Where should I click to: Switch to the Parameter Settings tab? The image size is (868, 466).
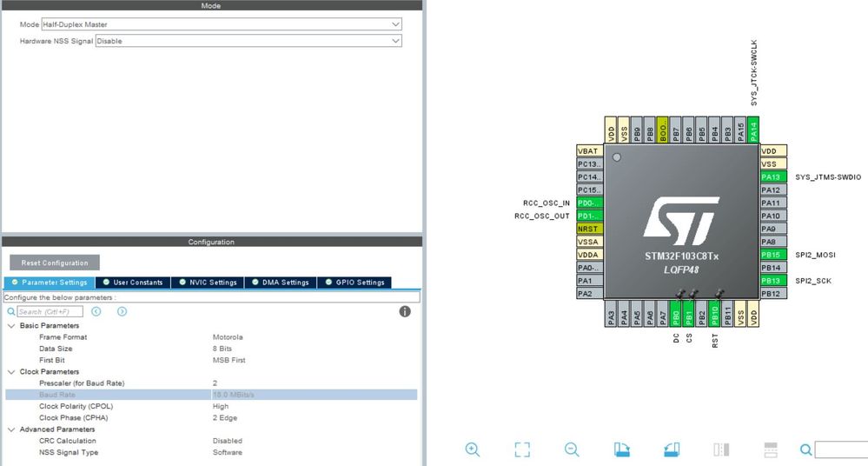coord(50,283)
